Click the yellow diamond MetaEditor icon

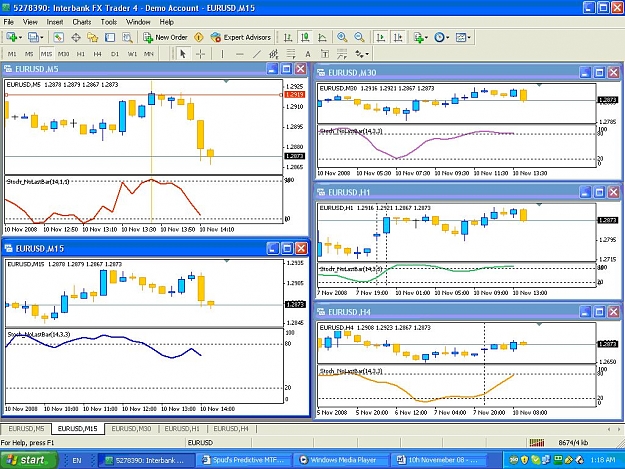[199, 37]
